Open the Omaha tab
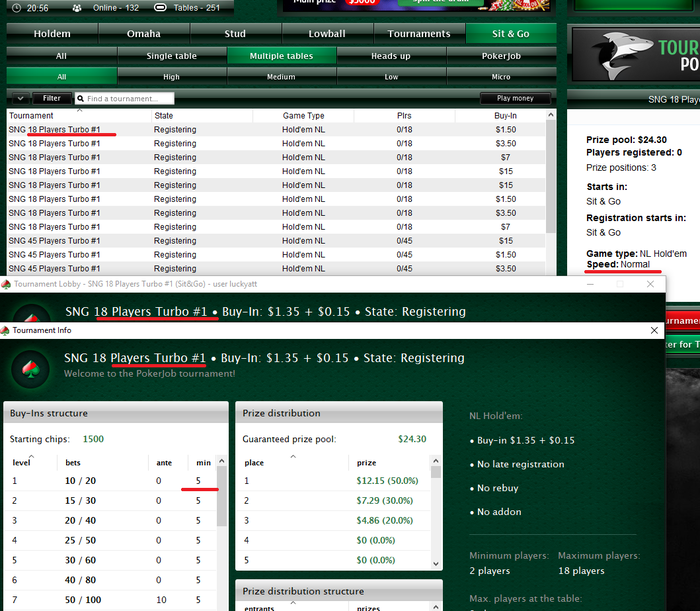Viewport: 700px width, 611px height. [x=144, y=33]
